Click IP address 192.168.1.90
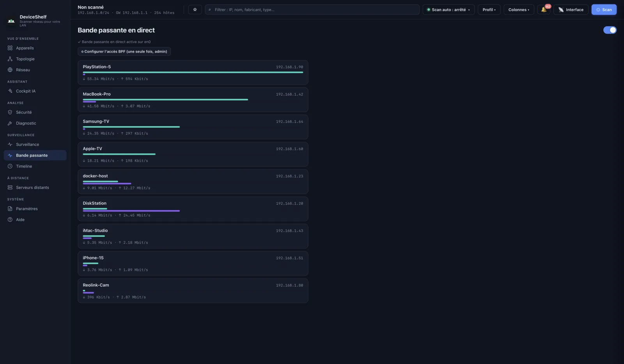The height and width of the screenshot is (364, 624). [x=289, y=67]
